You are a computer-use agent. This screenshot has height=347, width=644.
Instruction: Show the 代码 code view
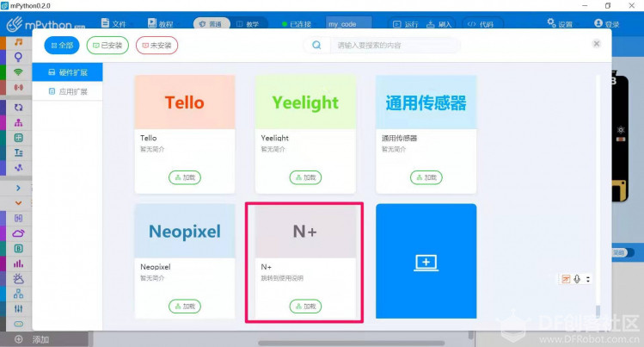point(481,24)
